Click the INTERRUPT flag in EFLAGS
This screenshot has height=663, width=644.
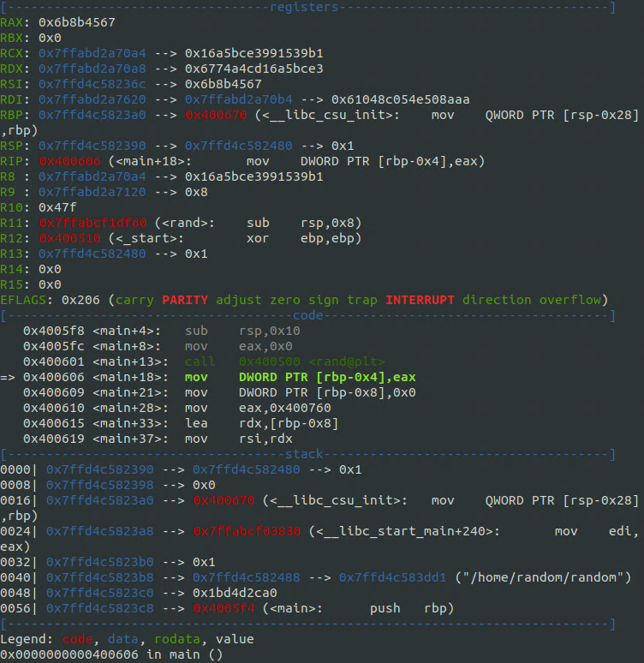[x=420, y=300]
